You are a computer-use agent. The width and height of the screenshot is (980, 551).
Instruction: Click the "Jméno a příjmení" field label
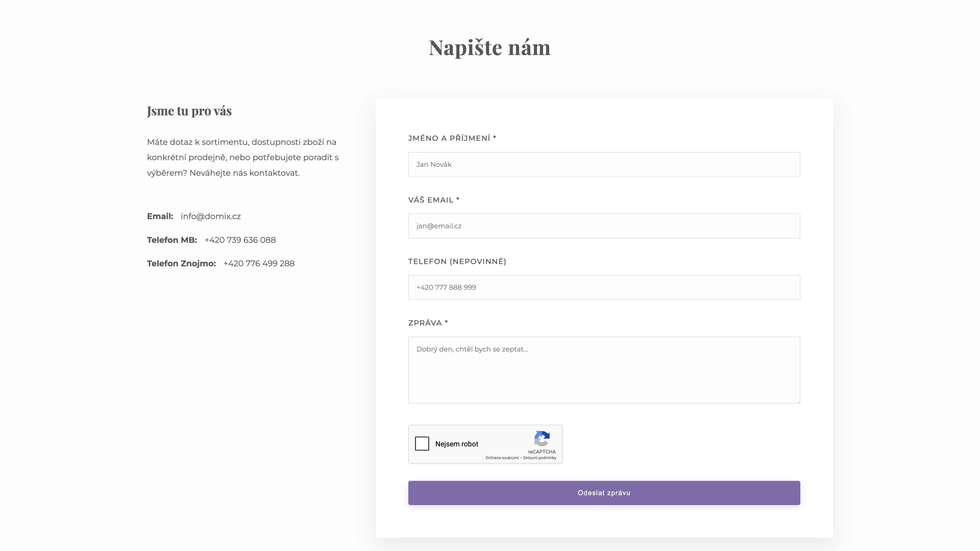[452, 138]
